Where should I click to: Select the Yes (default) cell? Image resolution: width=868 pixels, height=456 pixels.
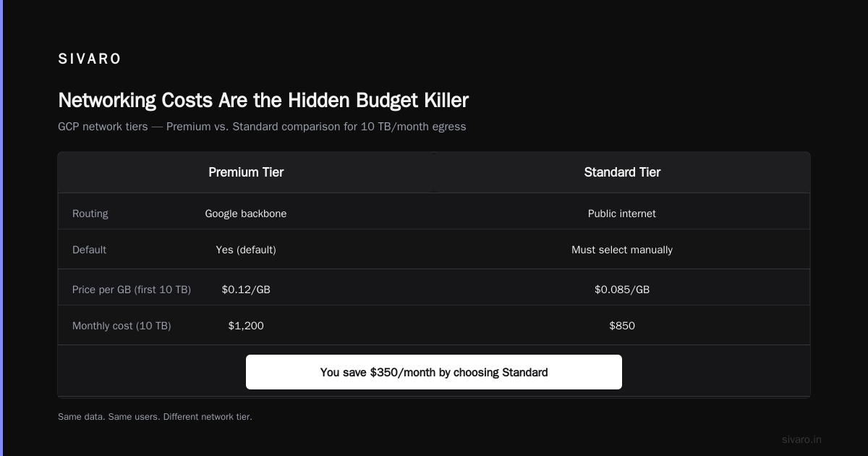(x=246, y=250)
